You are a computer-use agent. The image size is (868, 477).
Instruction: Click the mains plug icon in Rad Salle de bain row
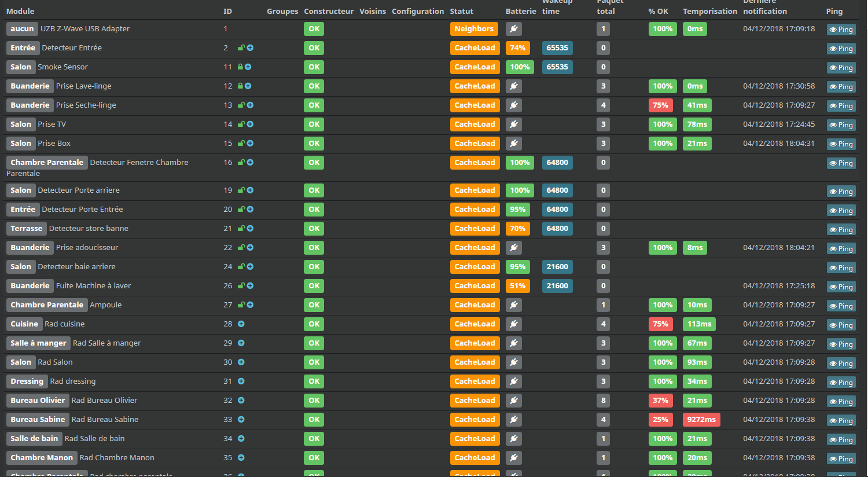[514, 439]
